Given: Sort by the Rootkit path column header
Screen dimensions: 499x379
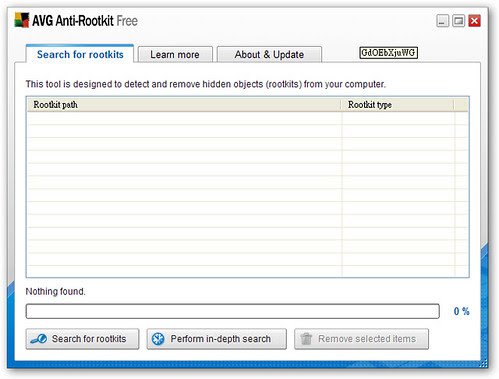Looking at the screenshot, I should pyautogui.click(x=184, y=105).
